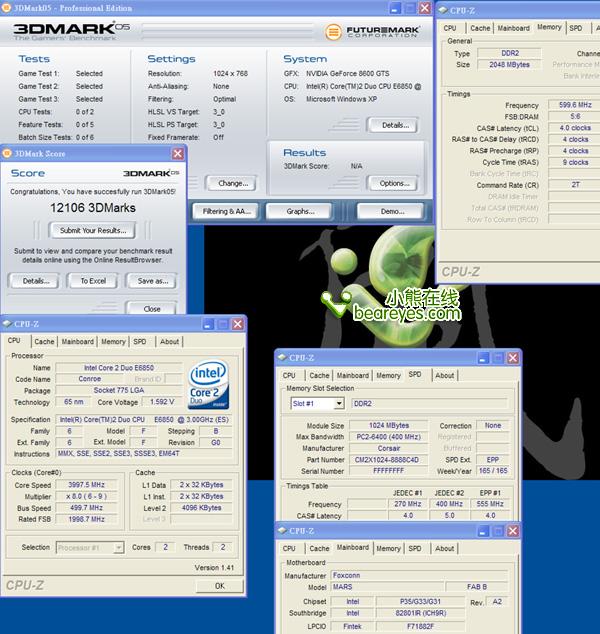Image resolution: width=600 pixels, height=634 pixels.
Task: Click OK in CPU-Z processor window
Action: 220,586
